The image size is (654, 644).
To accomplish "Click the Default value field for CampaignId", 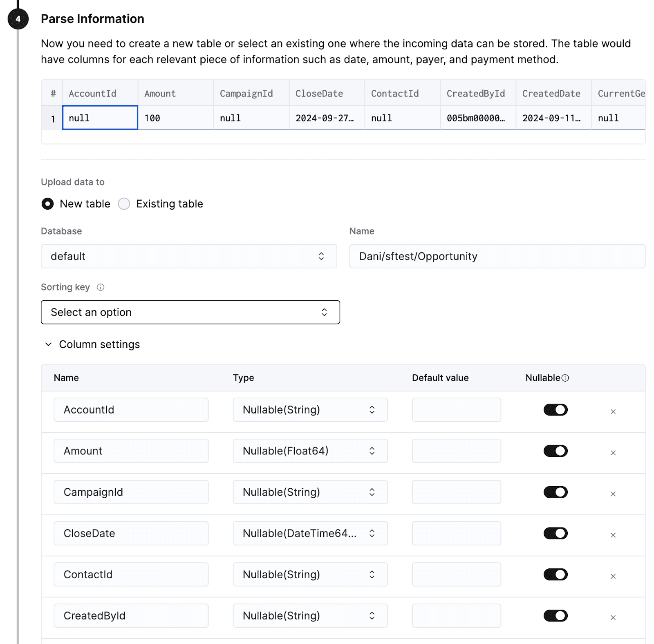I will point(456,492).
